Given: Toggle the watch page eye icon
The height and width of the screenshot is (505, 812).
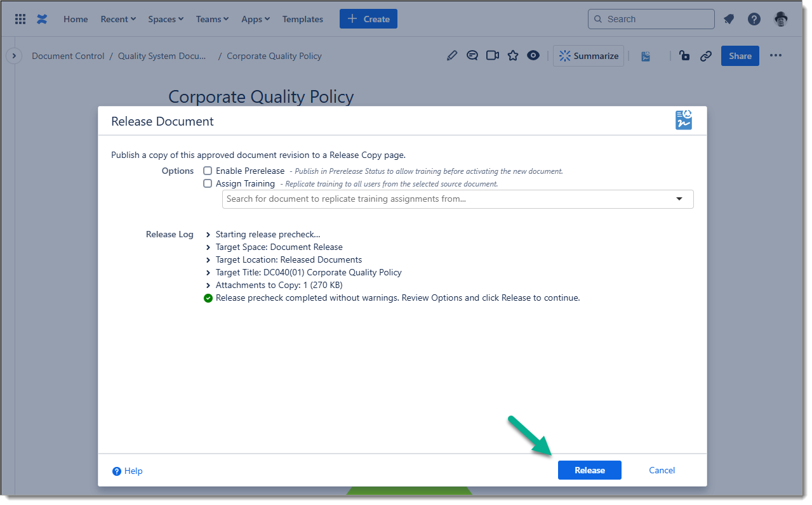Looking at the screenshot, I should click(x=533, y=56).
